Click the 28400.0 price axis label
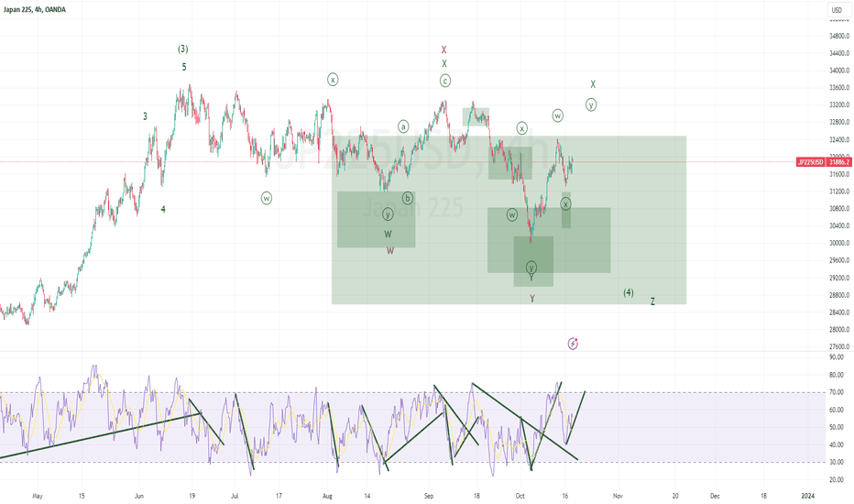The width and height of the screenshot is (854, 504). click(x=839, y=312)
